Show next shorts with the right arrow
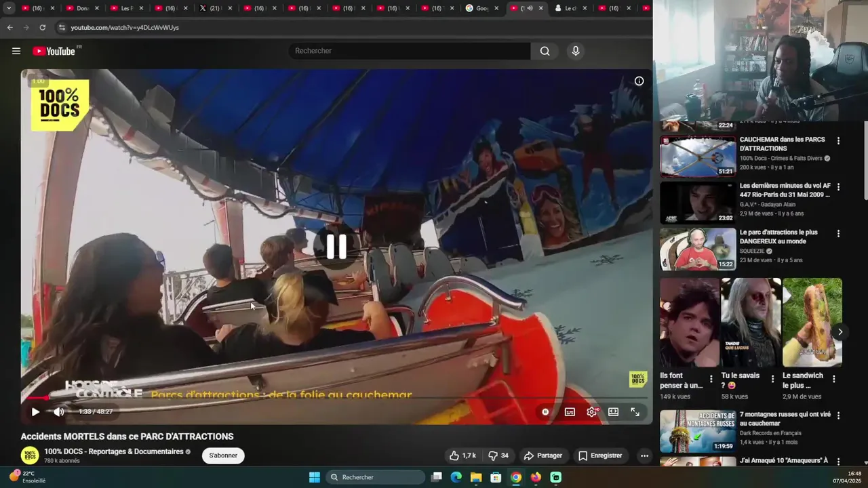Screen dimensions: 868x488 tap(840, 332)
